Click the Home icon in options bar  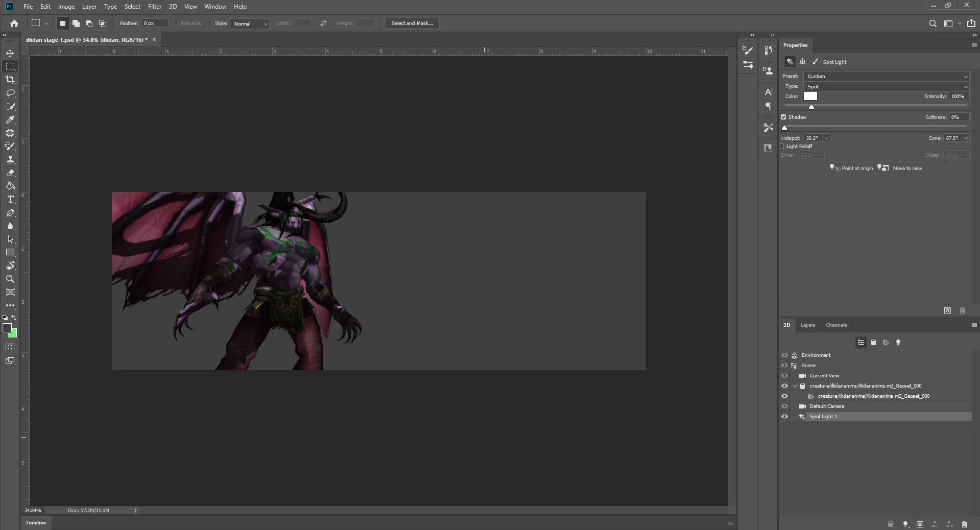click(x=14, y=23)
